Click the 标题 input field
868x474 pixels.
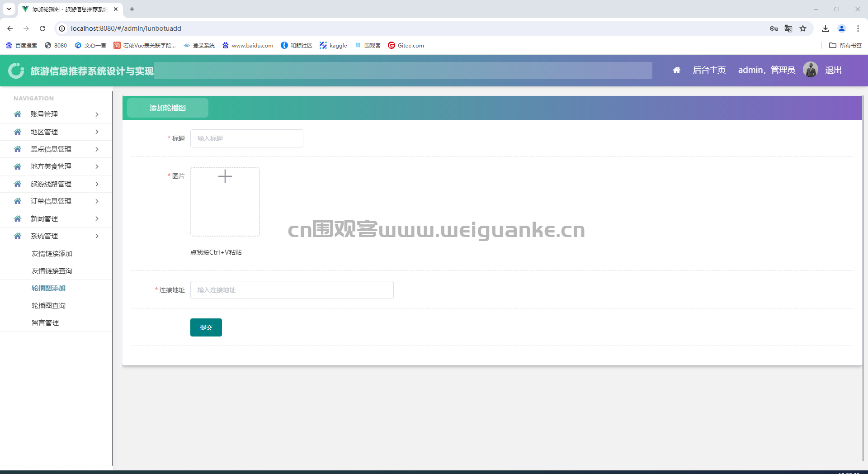pos(246,138)
